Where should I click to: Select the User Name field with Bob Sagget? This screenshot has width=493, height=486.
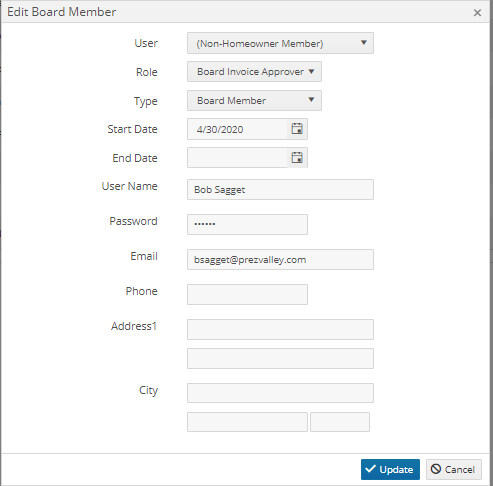[x=280, y=190]
